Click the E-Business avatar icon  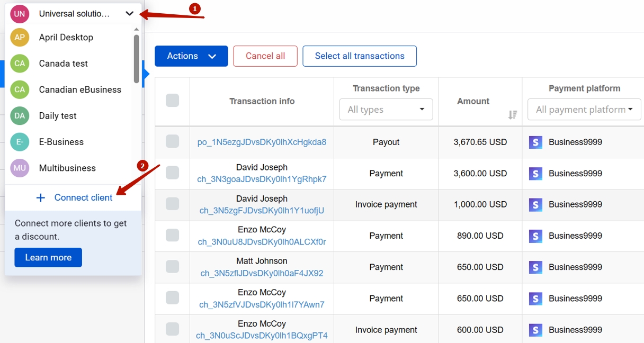20,142
